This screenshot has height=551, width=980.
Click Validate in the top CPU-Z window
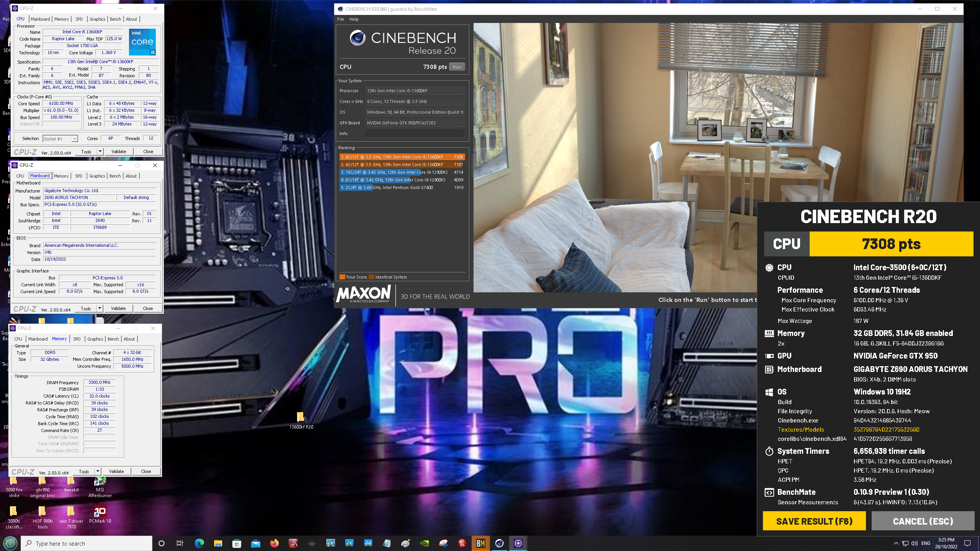pos(119,152)
